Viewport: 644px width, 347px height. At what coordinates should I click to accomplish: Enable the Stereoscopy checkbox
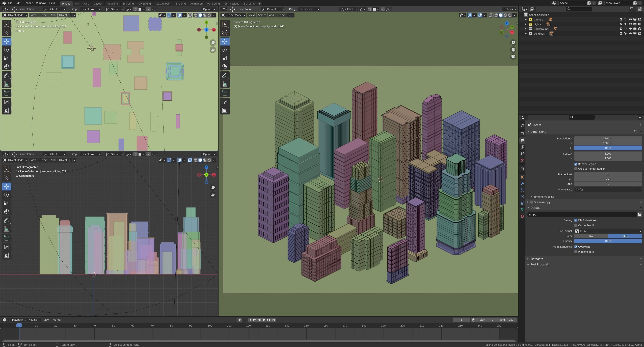[x=532, y=202]
